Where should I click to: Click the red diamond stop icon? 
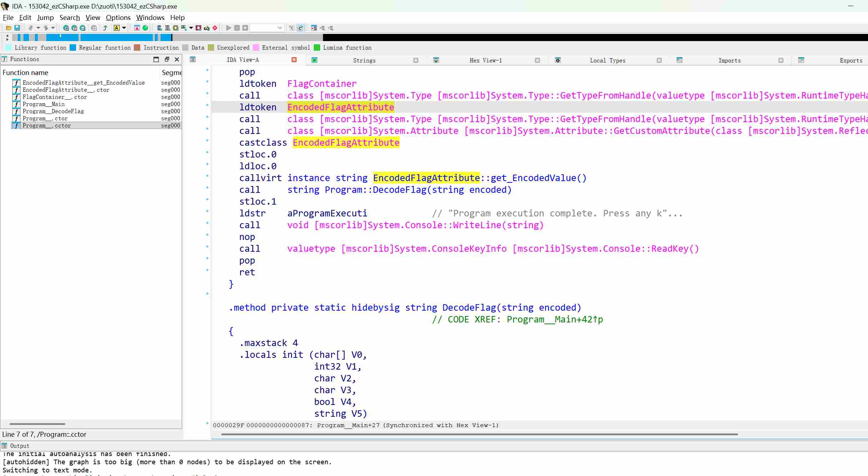215,28
